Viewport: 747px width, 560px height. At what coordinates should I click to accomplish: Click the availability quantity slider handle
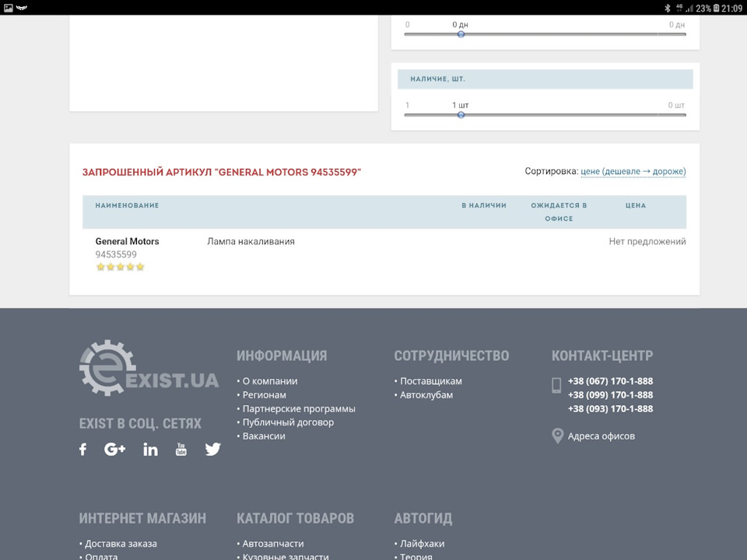461,115
